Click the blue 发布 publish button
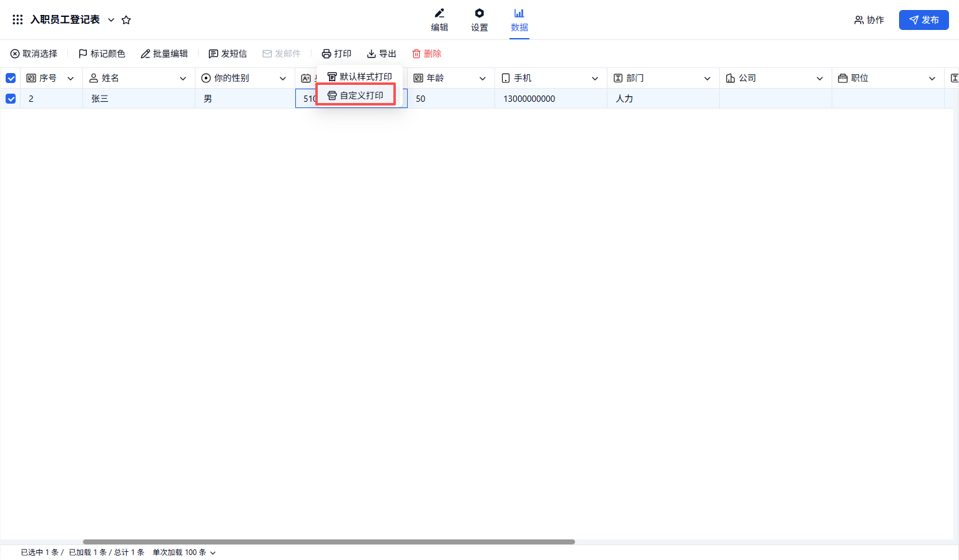This screenshot has width=959, height=560. (923, 20)
